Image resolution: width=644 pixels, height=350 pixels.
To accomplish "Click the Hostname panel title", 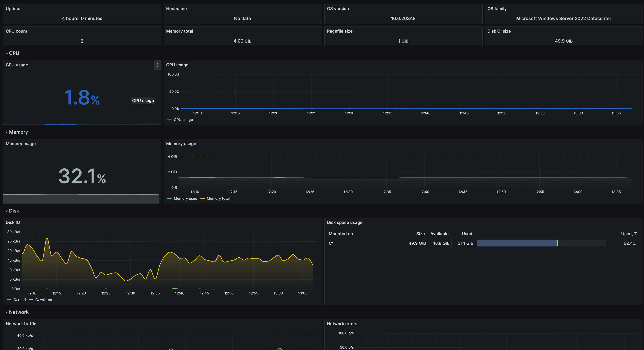I will [177, 8].
